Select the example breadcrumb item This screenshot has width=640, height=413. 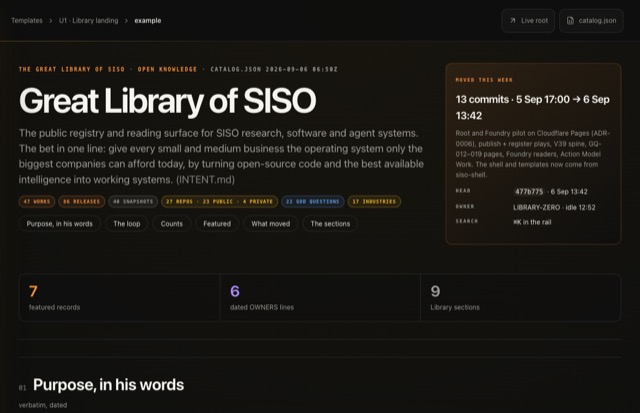(148, 20)
